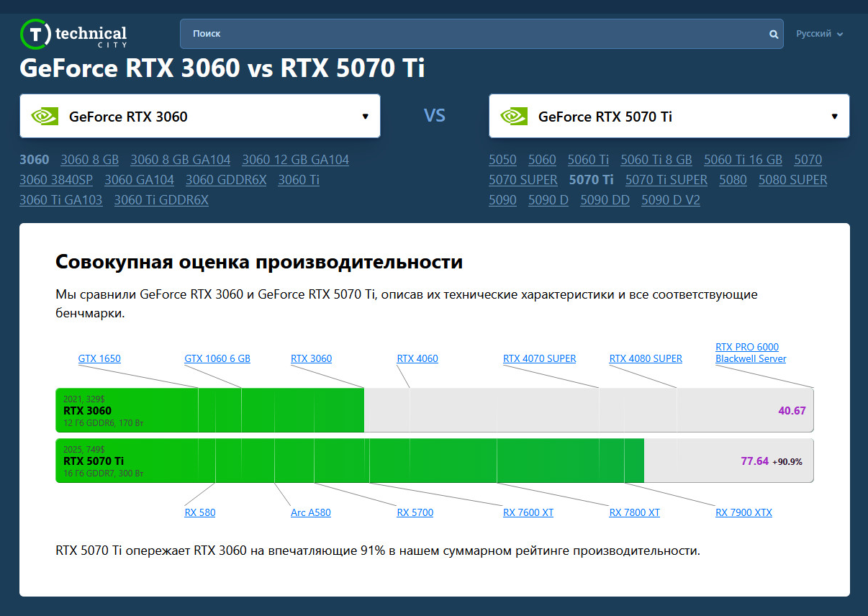
Task: Open the 5080 SUPER variant link
Action: [793, 180]
